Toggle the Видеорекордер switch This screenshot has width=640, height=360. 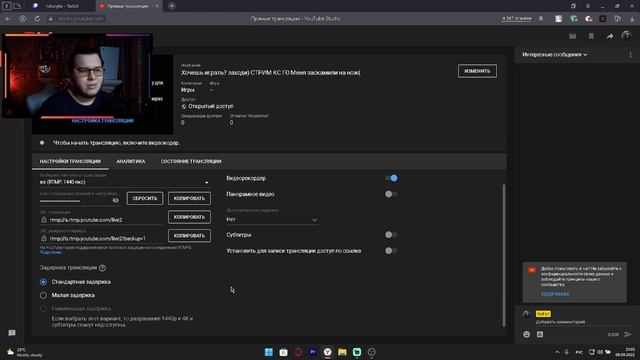point(391,178)
